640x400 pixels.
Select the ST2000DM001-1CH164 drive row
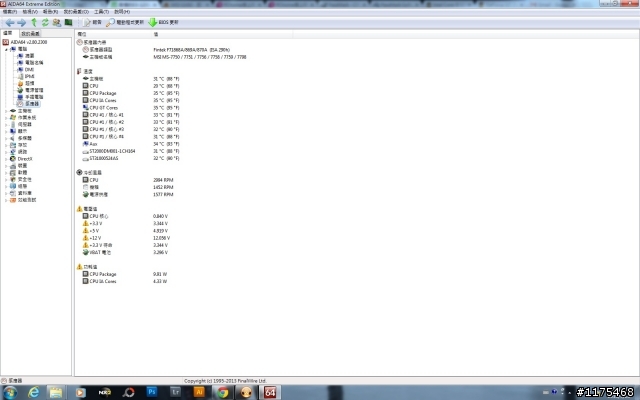[x=131, y=151]
